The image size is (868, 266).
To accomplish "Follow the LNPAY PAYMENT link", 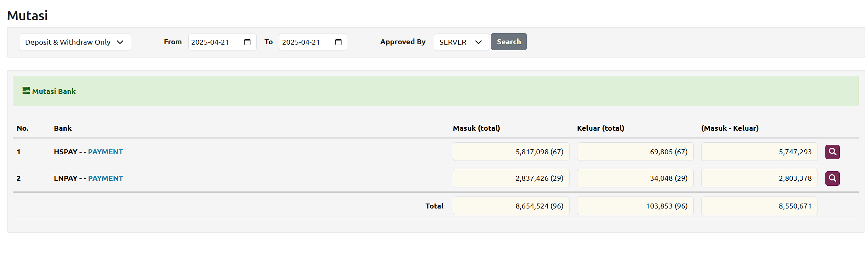I will [x=105, y=178].
